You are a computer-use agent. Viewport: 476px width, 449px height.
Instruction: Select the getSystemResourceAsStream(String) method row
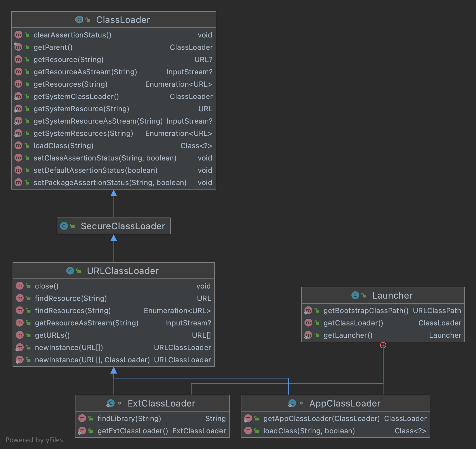pyautogui.click(x=114, y=121)
